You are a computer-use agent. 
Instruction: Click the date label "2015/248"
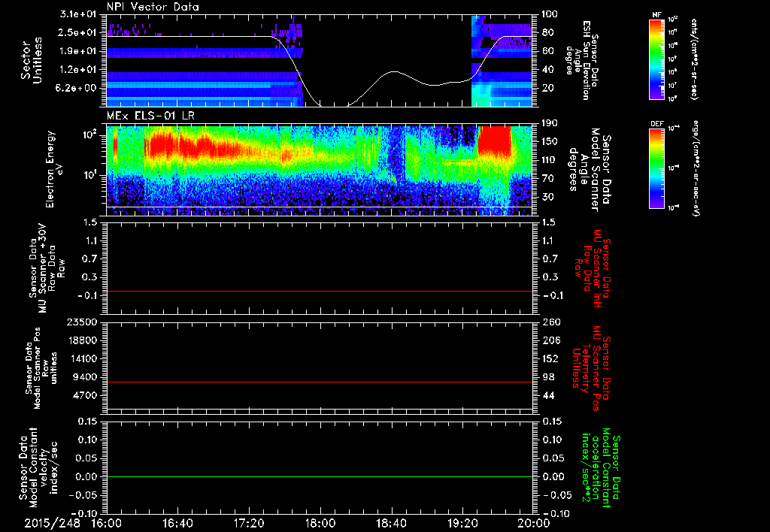[52, 523]
